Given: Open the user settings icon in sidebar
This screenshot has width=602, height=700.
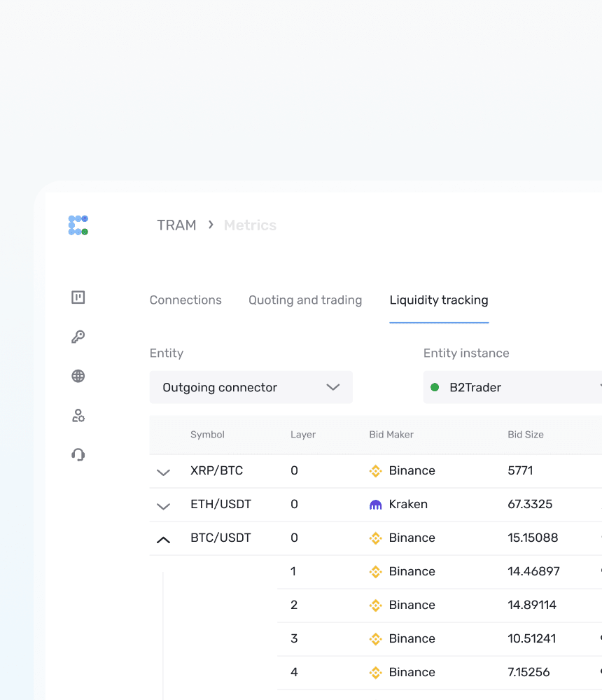Looking at the screenshot, I should pyautogui.click(x=78, y=416).
